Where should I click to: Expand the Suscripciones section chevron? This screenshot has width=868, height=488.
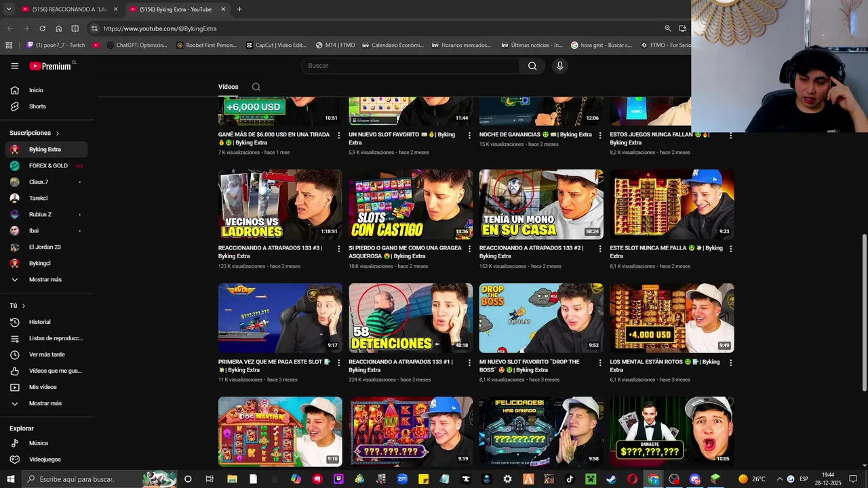[x=58, y=134]
